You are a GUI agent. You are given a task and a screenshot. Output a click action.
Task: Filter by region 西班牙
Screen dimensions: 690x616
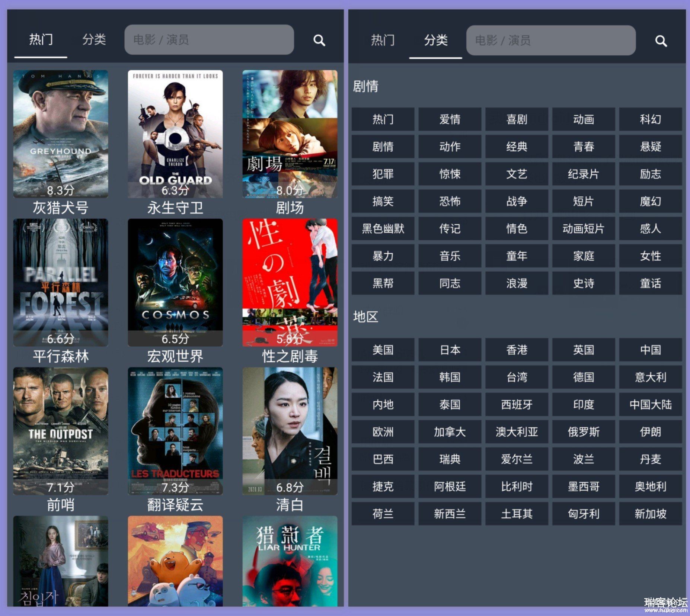pyautogui.click(x=517, y=404)
